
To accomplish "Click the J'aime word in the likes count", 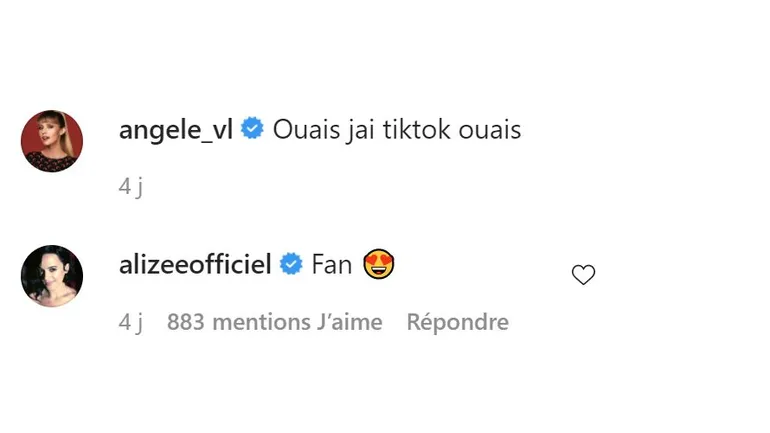I will (x=350, y=322).
